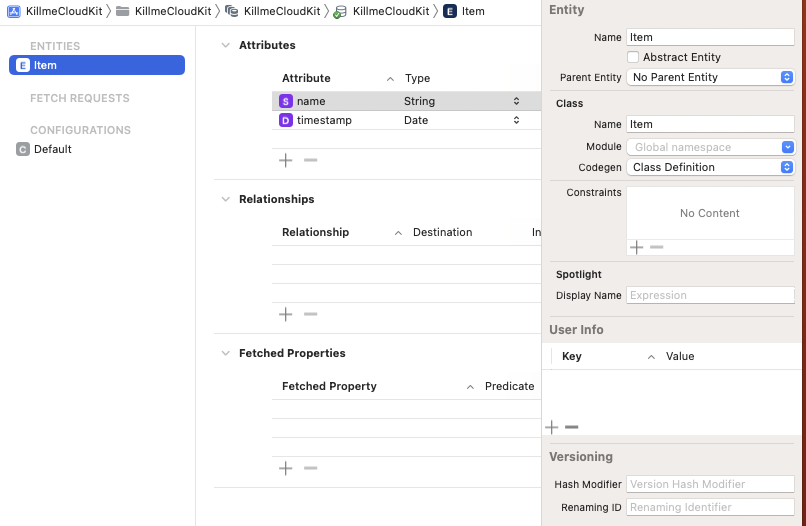
Task: Select the Default configuration
Action: (x=52, y=149)
